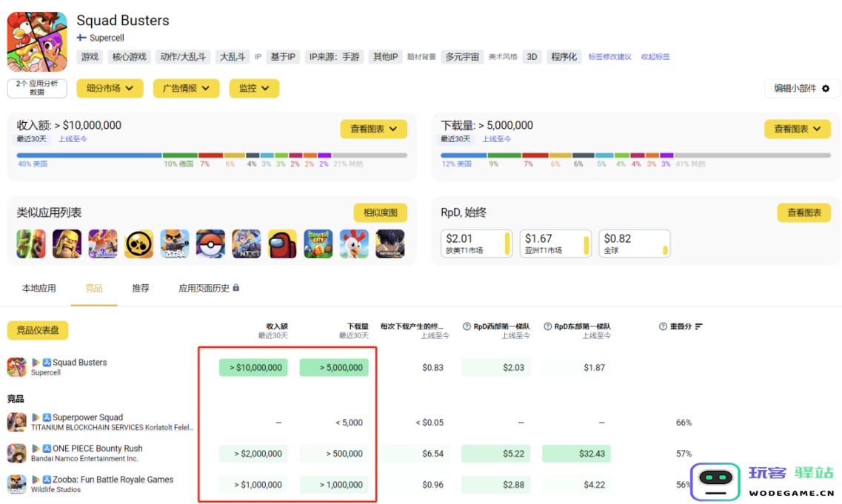Click the green 德国 segment of revenue bar
The width and height of the screenshot is (842, 504).
[181, 155]
